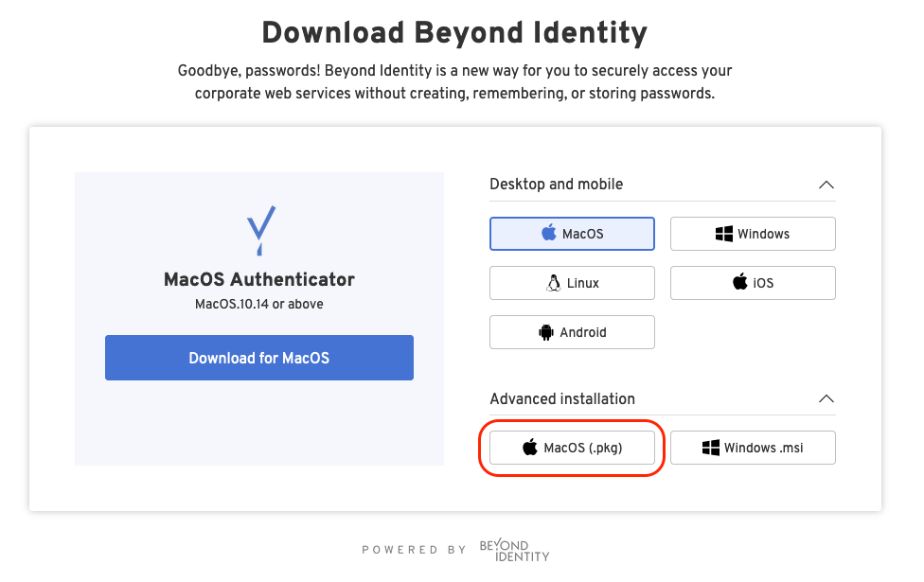The image size is (924, 582).
Task: Select the iOS download option
Action: [x=753, y=282]
